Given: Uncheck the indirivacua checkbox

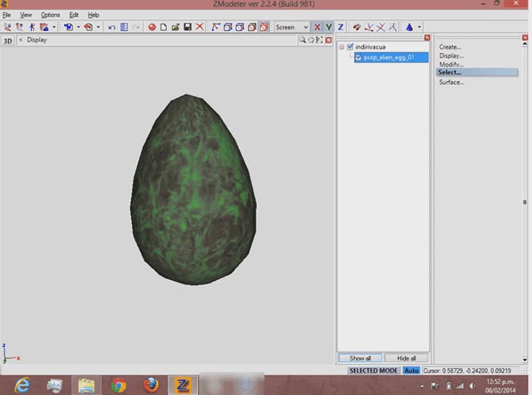Looking at the screenshot, I should (x=351, y=47).
